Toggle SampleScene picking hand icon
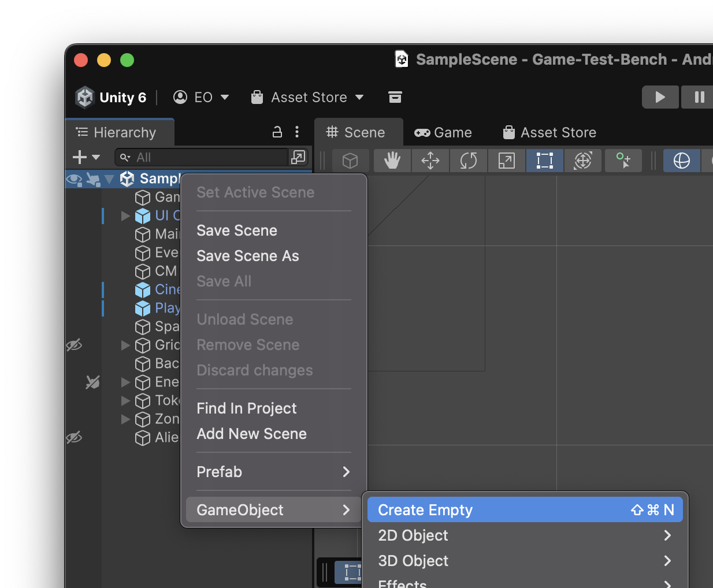This screenshot has height=588, width=713. pos(92,179)
